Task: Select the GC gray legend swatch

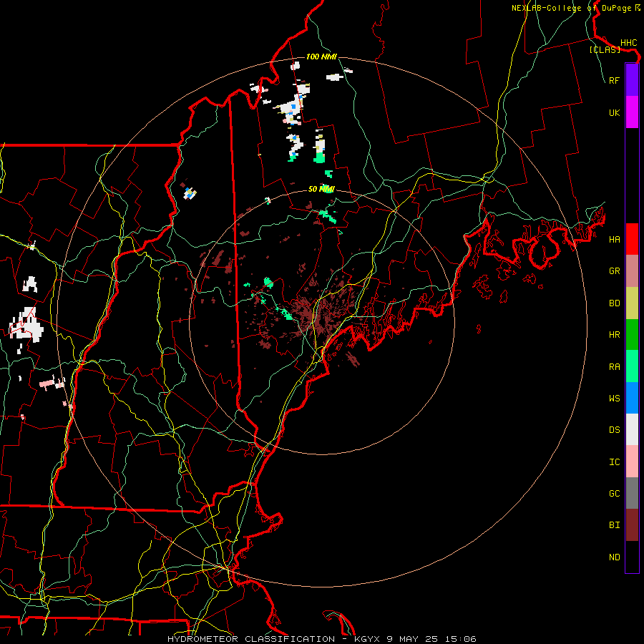Action: point(632,493)
